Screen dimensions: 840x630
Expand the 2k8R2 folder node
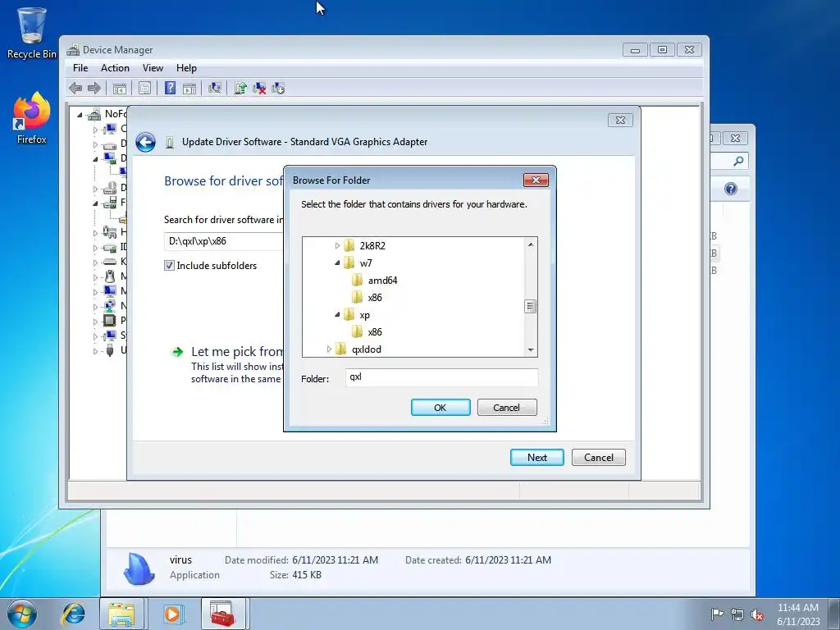pos(337,246)
